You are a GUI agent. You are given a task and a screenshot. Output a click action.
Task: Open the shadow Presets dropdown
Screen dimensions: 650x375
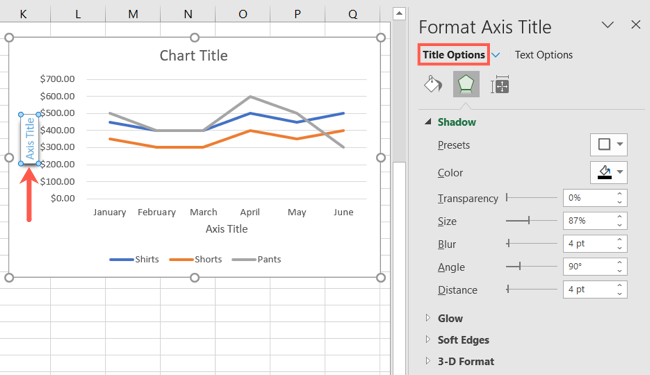point(609,144)
